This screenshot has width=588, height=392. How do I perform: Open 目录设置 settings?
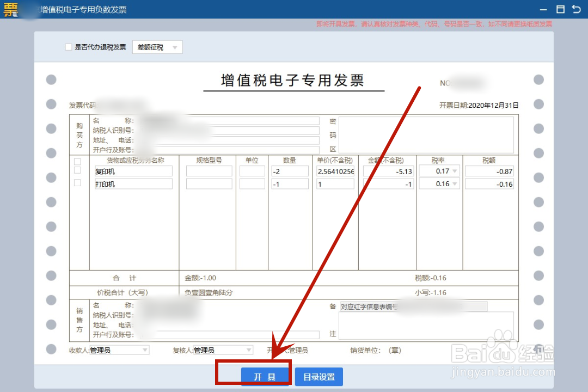point(318,376)
